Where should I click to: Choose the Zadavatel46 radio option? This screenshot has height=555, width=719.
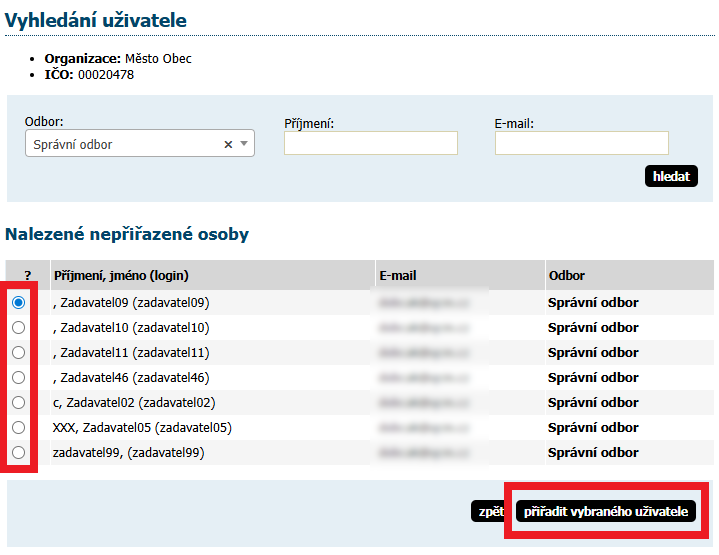(x=18, y=378)
